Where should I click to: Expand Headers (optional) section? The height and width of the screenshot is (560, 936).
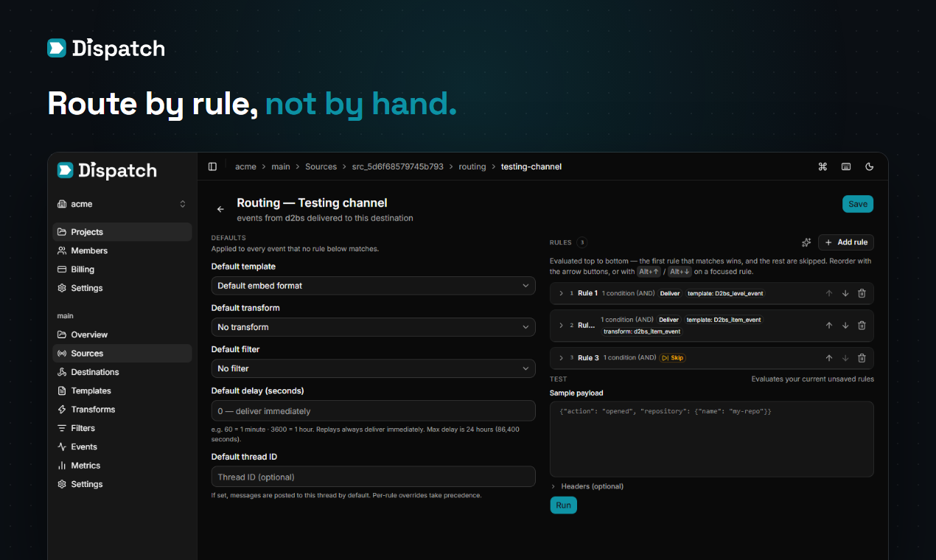tap(587, 486)
